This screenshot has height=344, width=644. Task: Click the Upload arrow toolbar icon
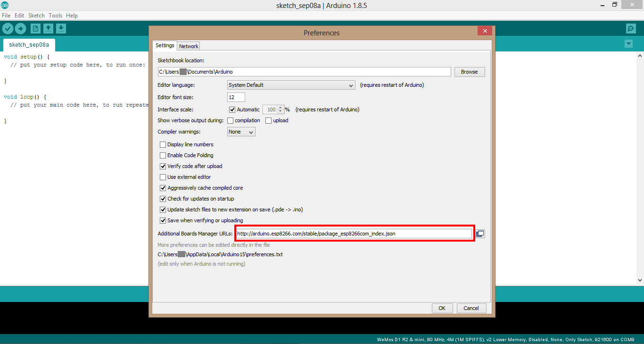[20, 29]
